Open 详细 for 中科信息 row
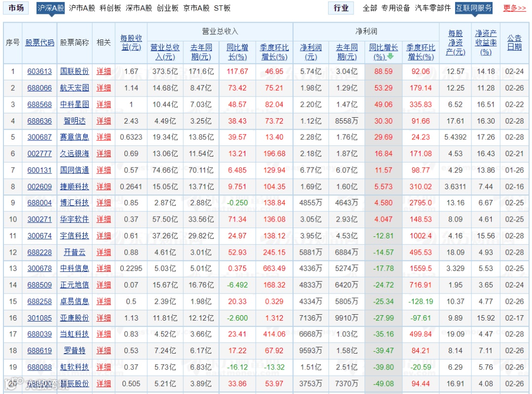The height and width of the screenshot is (394, 532). (103, 268)
